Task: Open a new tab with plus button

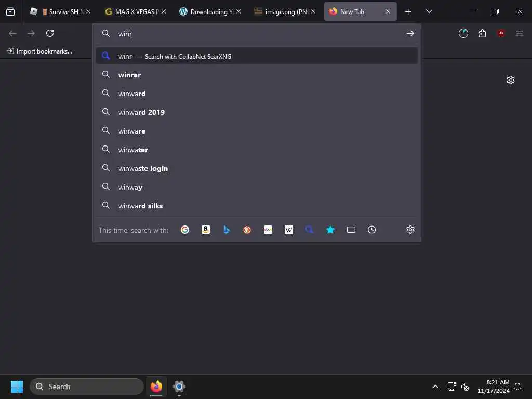Action: click(x=408, y=12)
